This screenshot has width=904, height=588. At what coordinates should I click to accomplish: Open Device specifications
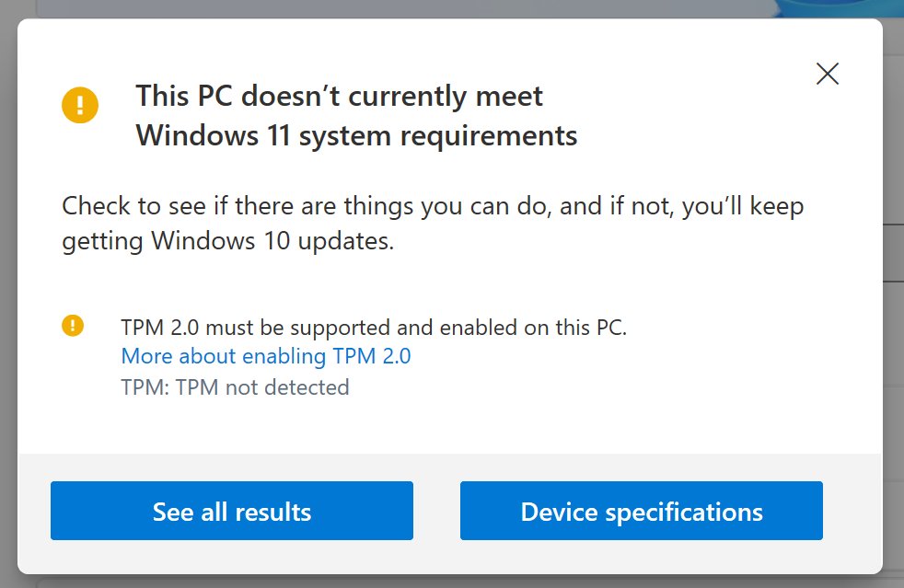[x=641, y=511]
